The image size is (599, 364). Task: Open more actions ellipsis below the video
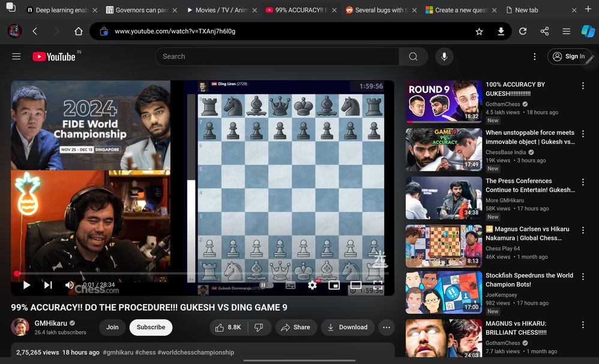[x=387, y=327]
